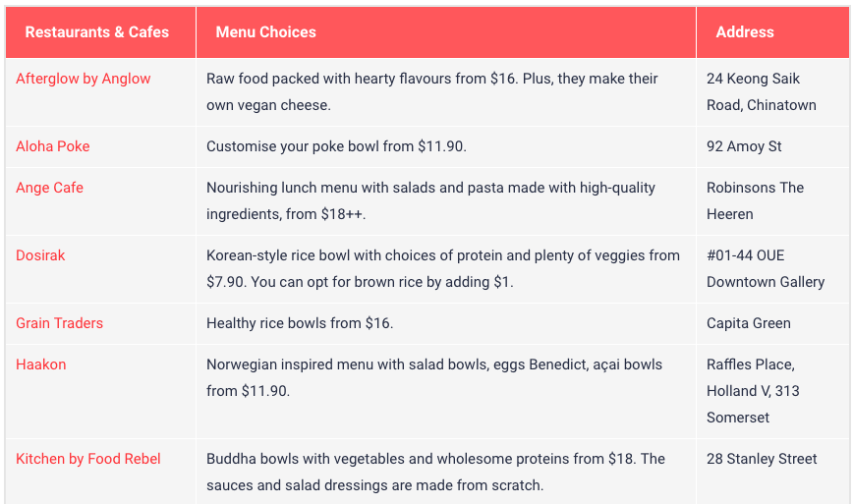Viewport: 853px width, 504px height.
Task: Select the Robinsons The Heeren address cell
Action: click(755, 200)
